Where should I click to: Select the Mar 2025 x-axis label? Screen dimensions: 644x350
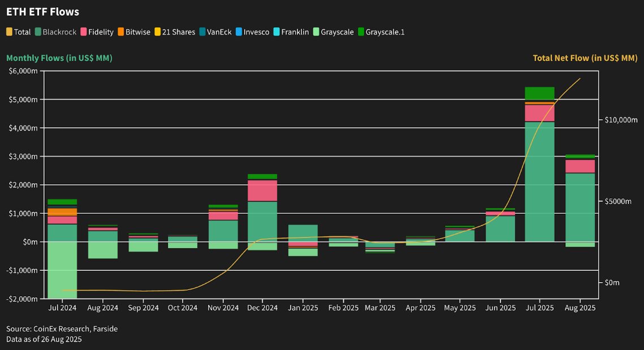coord(380,308)
